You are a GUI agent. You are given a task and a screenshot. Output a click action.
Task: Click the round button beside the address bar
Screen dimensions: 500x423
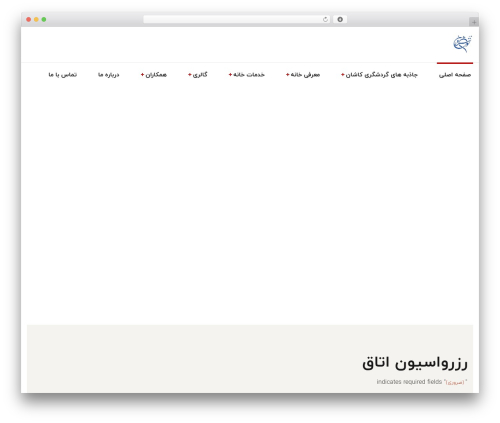[340, 19]
